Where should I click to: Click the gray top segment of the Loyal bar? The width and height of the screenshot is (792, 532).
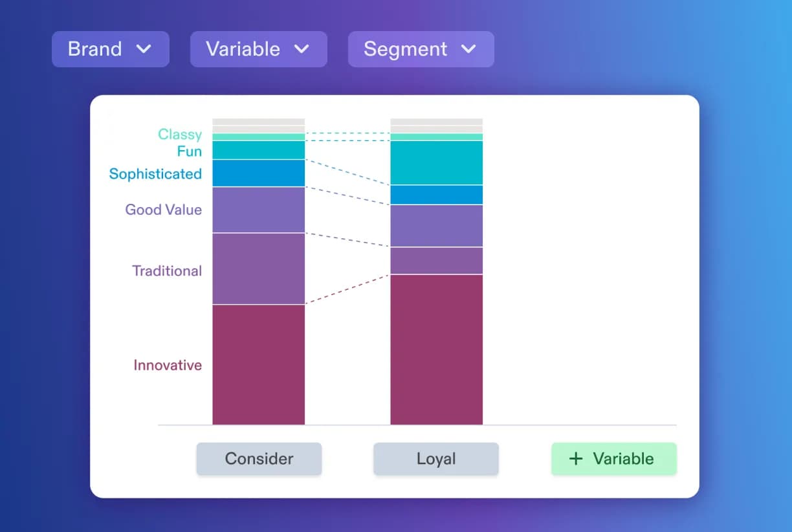[435, 122]
